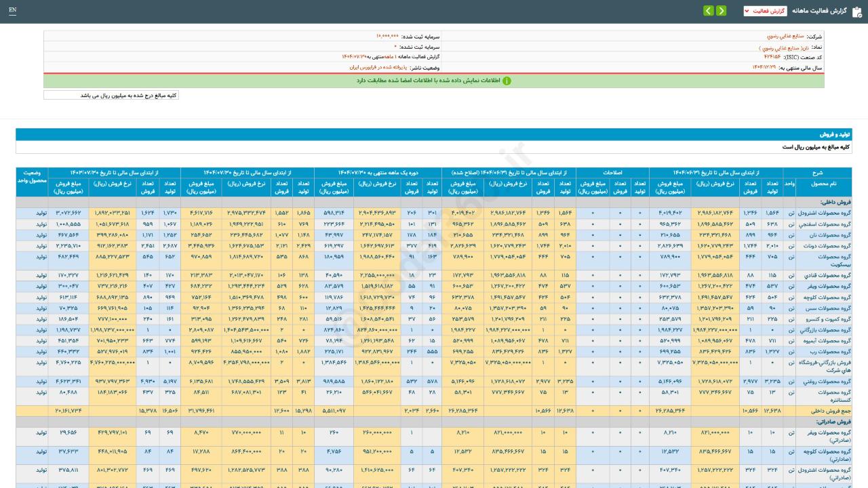The width and height of the screenshot is (868, 488).
Task: Open the گزارش فعالیت report dropdown
Action: 765,11
